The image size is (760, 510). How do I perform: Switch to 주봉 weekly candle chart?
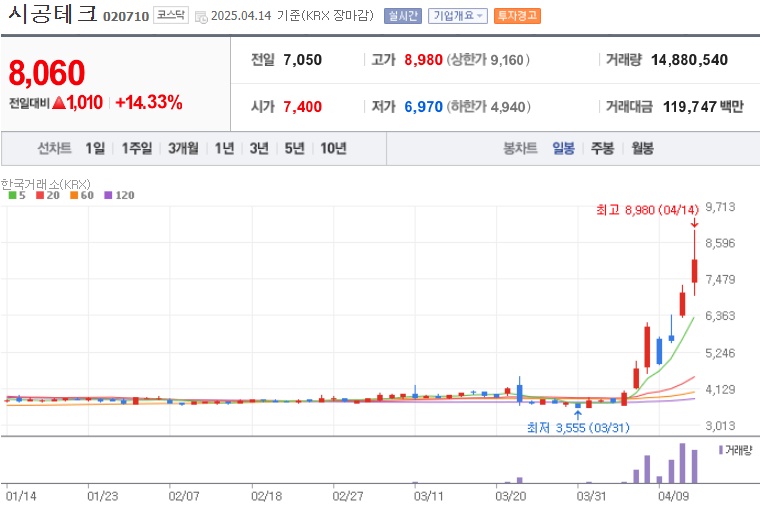pyautogui.click(x=602, y=148)
